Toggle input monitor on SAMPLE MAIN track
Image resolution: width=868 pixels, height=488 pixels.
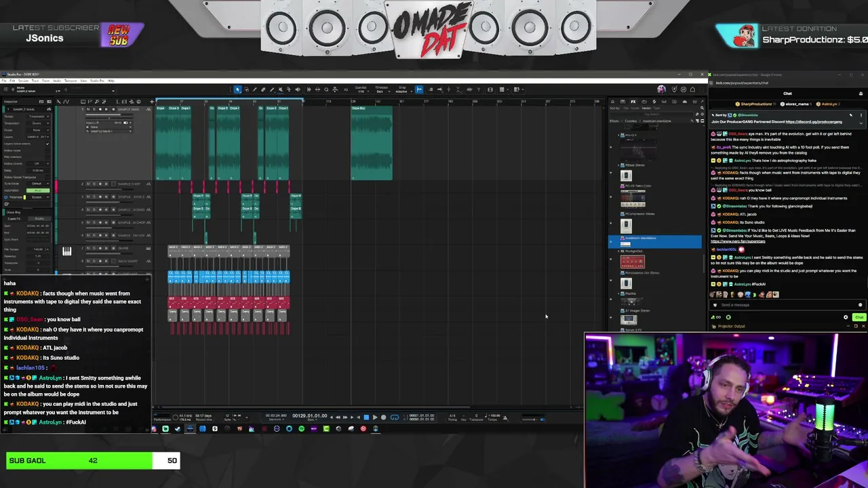pyautogui.click(x=105, y=109)
